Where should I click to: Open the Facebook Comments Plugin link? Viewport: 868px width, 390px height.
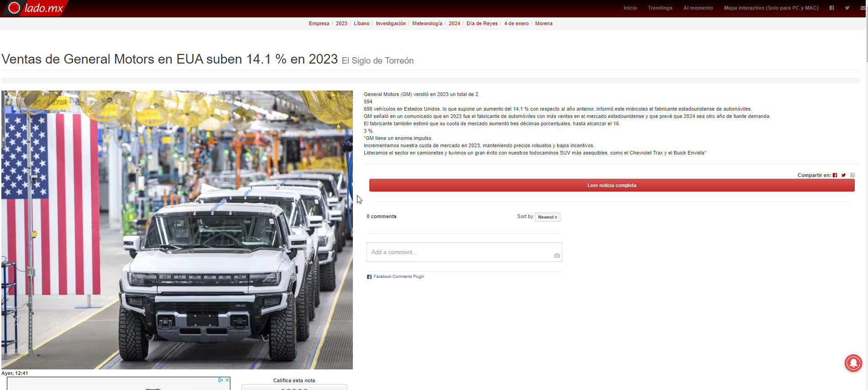(399, 277)
